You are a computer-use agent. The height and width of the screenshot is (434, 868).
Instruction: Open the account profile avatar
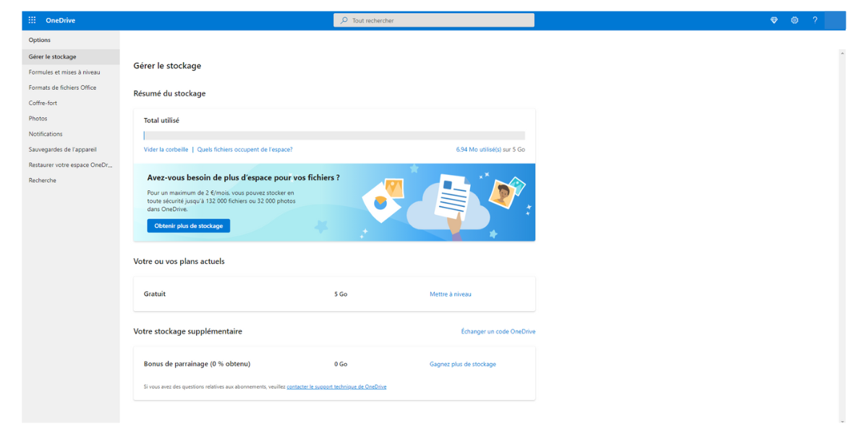[835, 20]
